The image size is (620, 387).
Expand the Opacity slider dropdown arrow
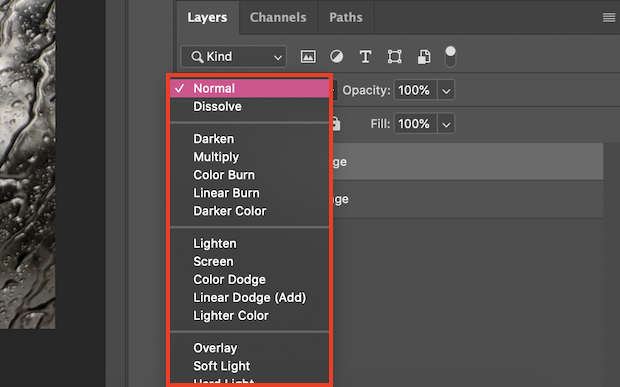click(x=446, y=91)
